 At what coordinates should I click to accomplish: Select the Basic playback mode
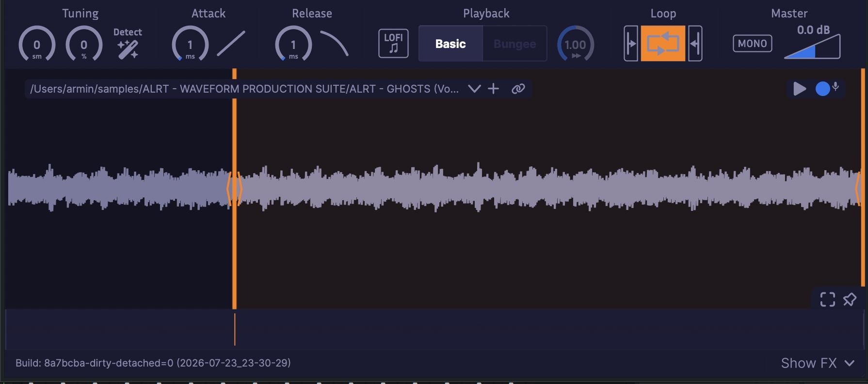point(450,44)
